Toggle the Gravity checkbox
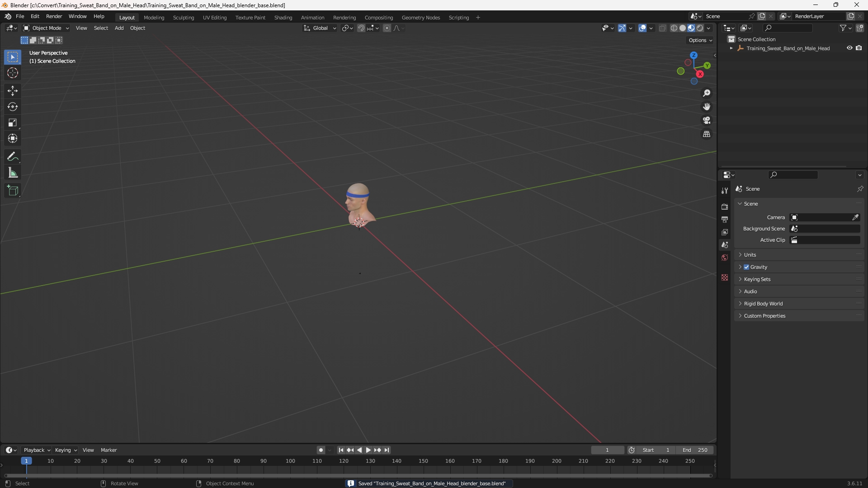Viewport: 868px width, 488px height. coord(746,267)
